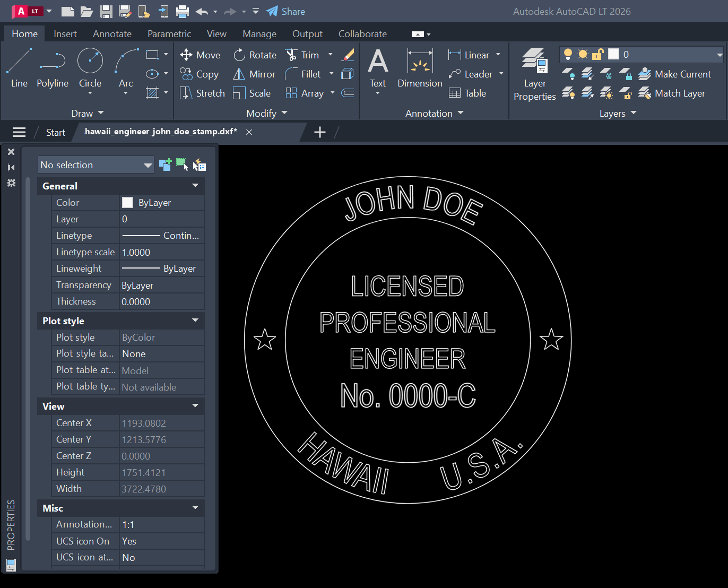Click the Rectangle tool icon
This screenshot has width=728, height=588.
[x=152, y=55]
